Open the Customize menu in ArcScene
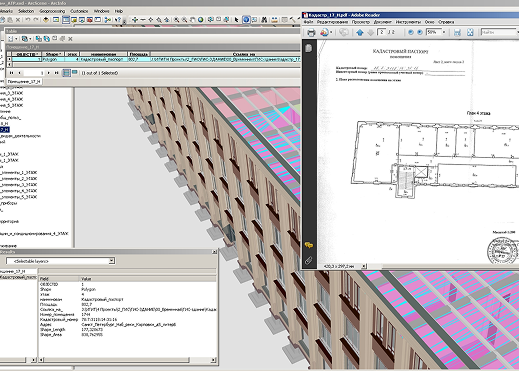 (79, 11)
